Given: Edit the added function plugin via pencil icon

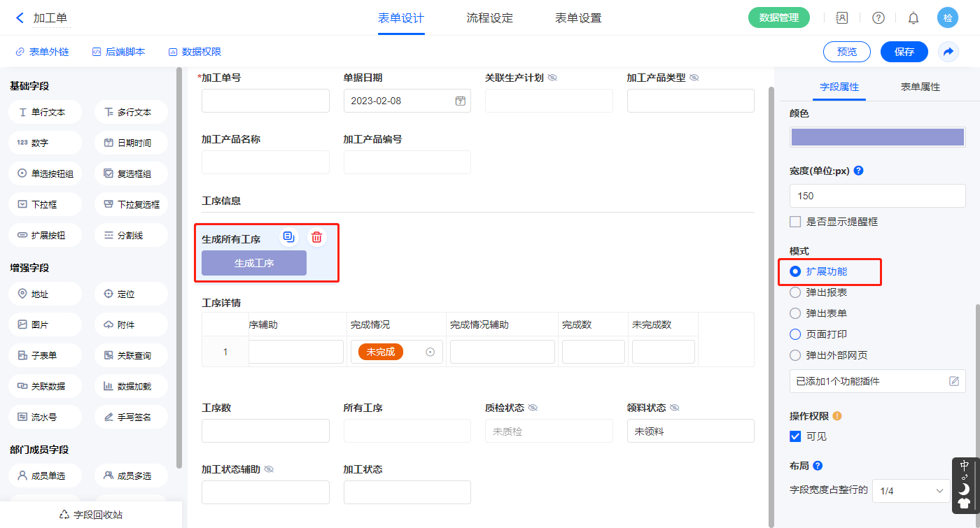Looking at the screenshot, I should point(953,381).
